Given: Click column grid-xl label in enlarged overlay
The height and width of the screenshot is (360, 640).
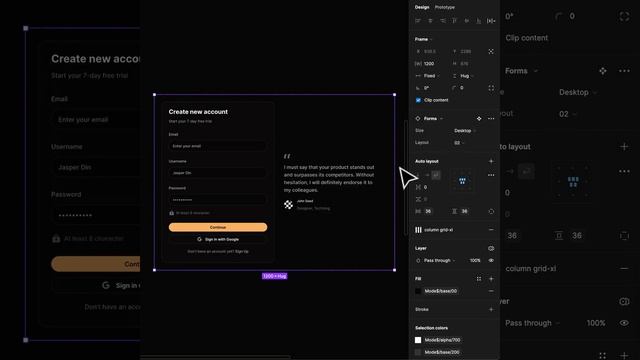Looking at the screenshot, I should pyautogui.click(x=531, y=269).
